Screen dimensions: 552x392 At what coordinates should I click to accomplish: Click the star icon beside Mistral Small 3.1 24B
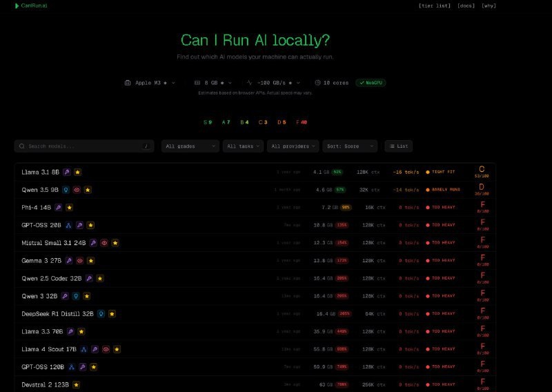point(115,243)
